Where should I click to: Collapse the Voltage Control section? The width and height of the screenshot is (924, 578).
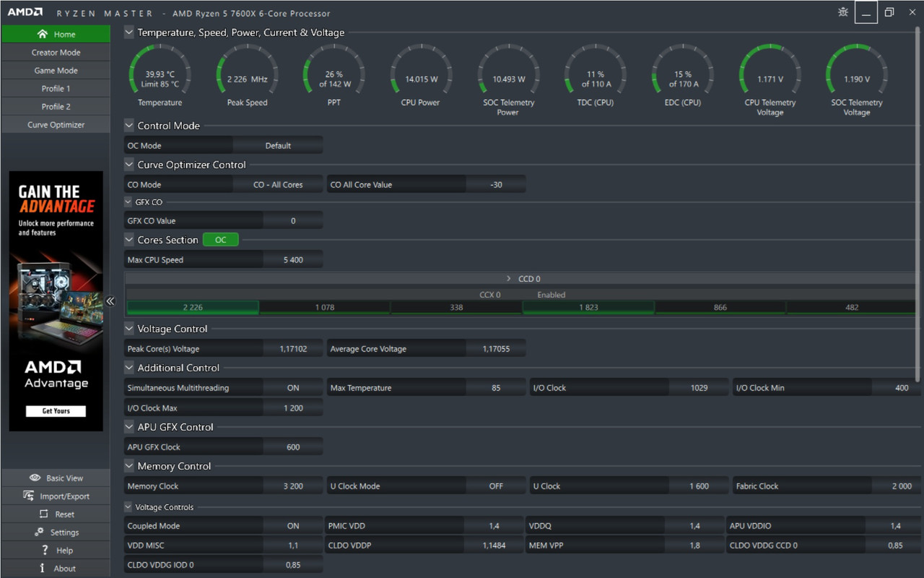click(129, 329)
